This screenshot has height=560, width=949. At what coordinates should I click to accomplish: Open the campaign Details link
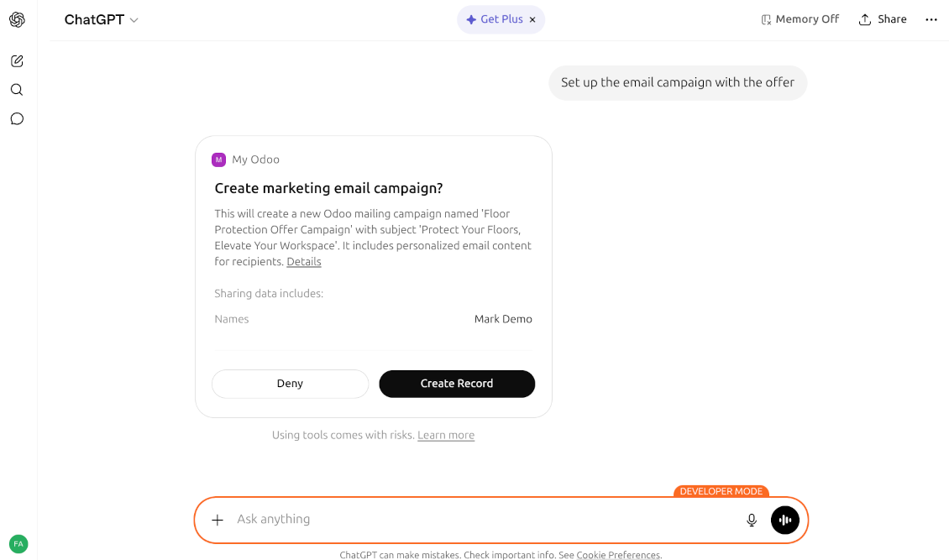[303, 261]
